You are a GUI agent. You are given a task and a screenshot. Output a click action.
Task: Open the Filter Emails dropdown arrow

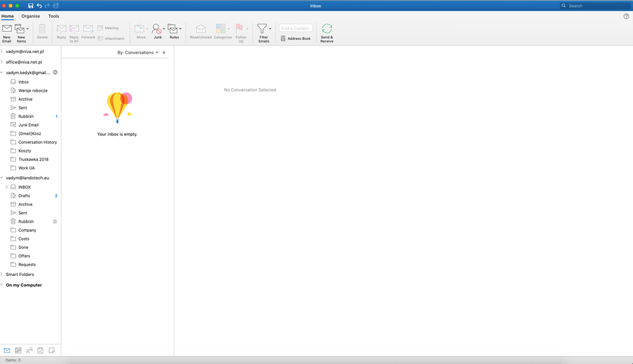pos(270,28)
